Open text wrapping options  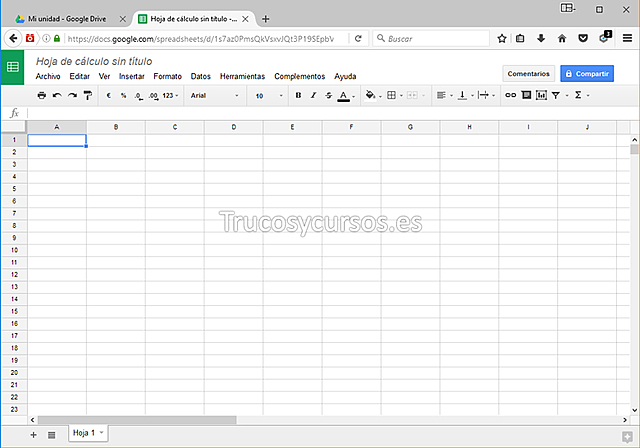pyautogui.click(x=487, y=95)
